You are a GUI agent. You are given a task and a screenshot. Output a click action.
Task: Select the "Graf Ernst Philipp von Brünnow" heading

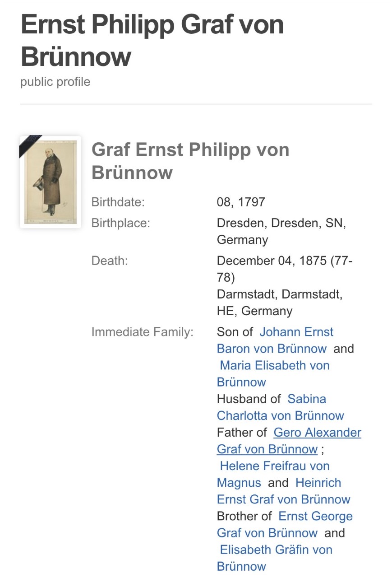point(190,161)
